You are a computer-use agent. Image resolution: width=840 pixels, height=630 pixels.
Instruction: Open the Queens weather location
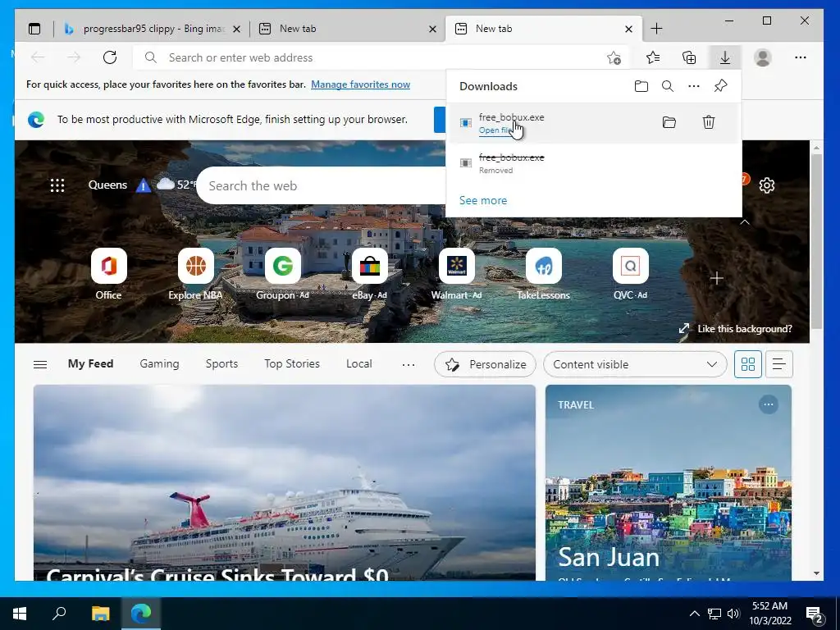click(x=107, y=185)
